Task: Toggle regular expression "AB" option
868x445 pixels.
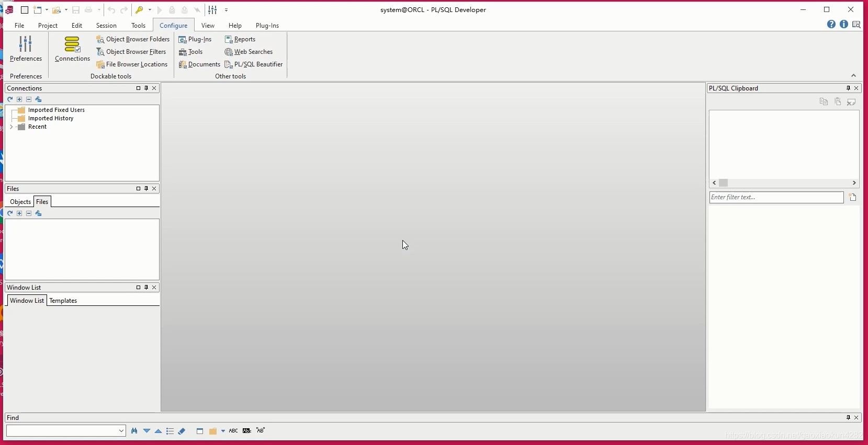Action: [x=261, y=431]
